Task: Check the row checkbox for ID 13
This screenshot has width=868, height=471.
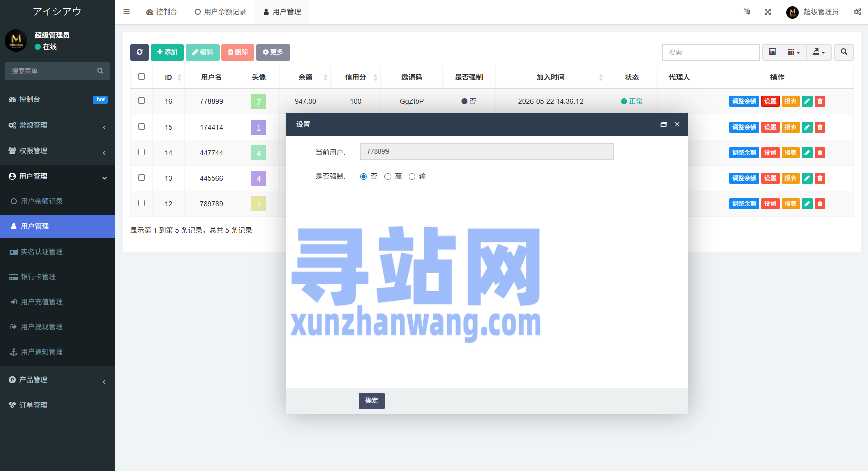Action: 141,178
